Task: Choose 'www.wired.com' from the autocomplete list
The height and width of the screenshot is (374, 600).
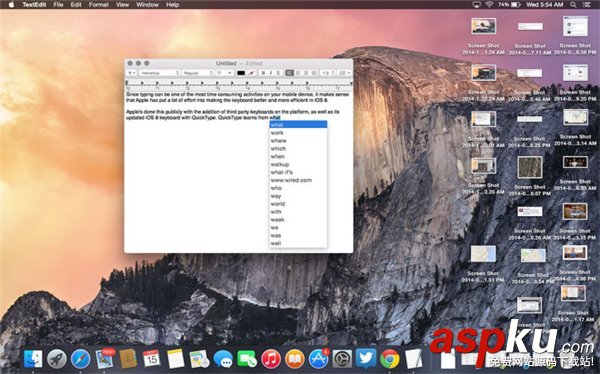Action: click(x=298, y=180)
